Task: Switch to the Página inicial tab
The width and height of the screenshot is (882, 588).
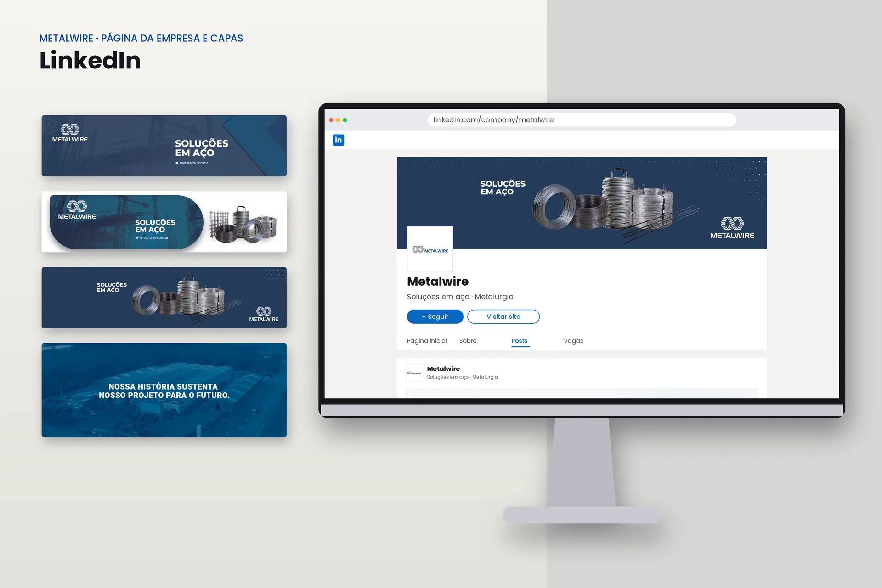Action: [x=427, y=341]
